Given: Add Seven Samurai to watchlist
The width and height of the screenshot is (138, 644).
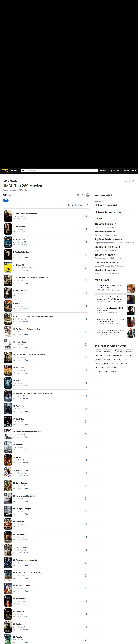Looking at the screenshot, I should click(5, 481).
